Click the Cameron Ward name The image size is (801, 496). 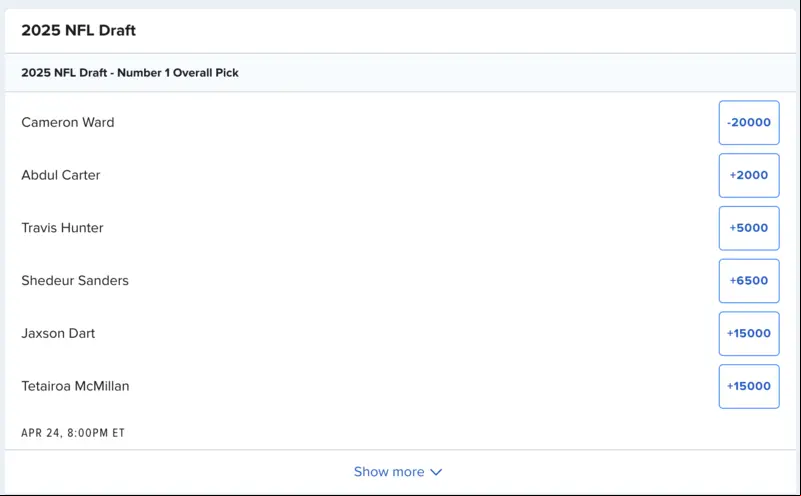pyautogui.click(x=68, y=123)
